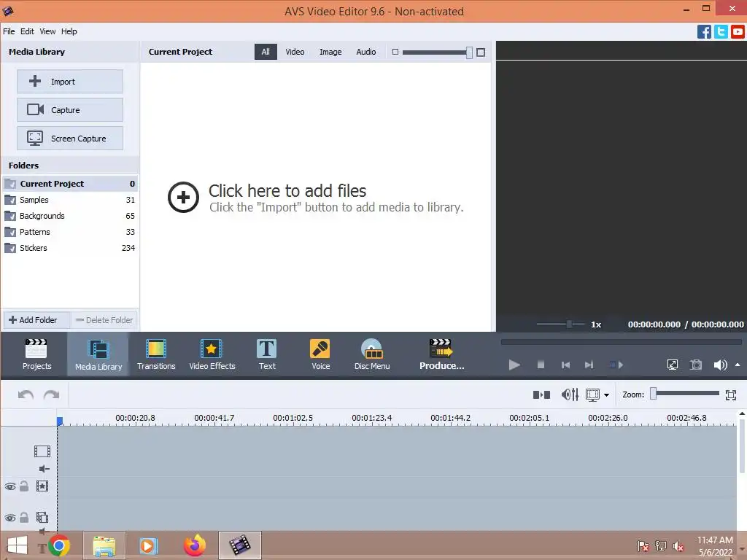Open the Help menu
Viewport: 747px width, 560px height.
pyautogui.click(x=69, y=31)
